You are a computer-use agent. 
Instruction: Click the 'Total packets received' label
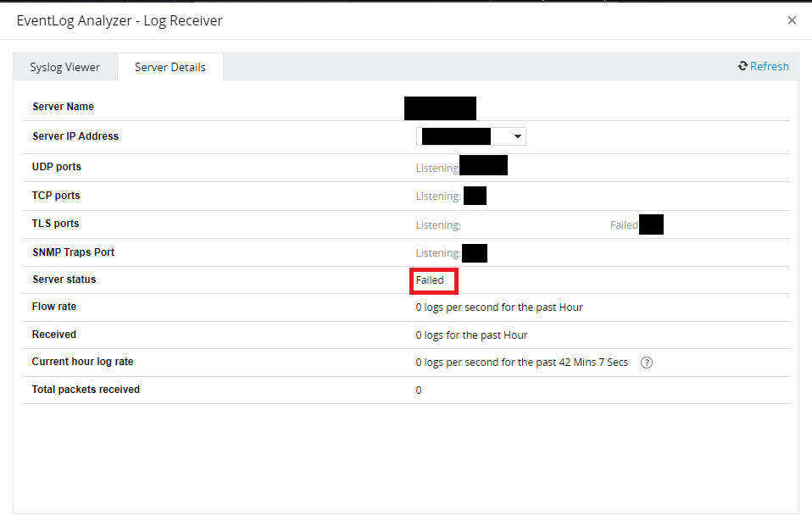86,390
